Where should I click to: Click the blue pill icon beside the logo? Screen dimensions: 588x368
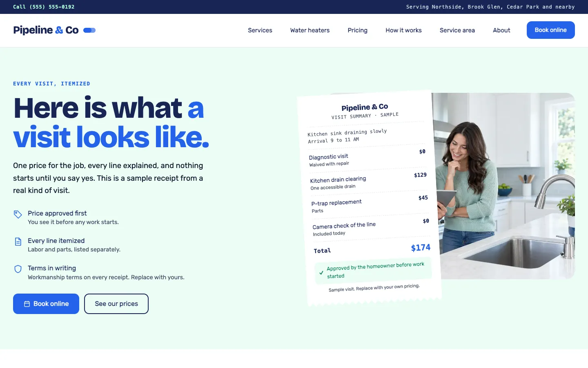pos(89,30)
